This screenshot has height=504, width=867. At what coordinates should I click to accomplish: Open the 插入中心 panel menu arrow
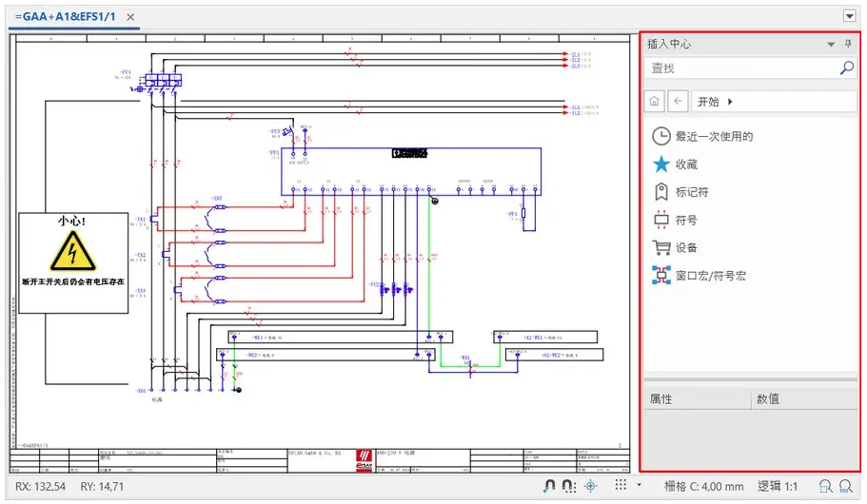tap(831, 44)
